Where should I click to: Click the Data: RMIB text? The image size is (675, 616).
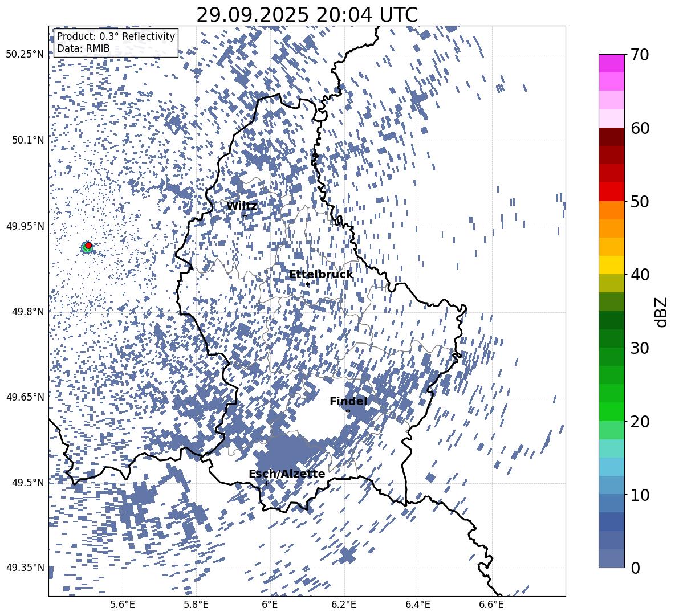click(x=83, y=48)
